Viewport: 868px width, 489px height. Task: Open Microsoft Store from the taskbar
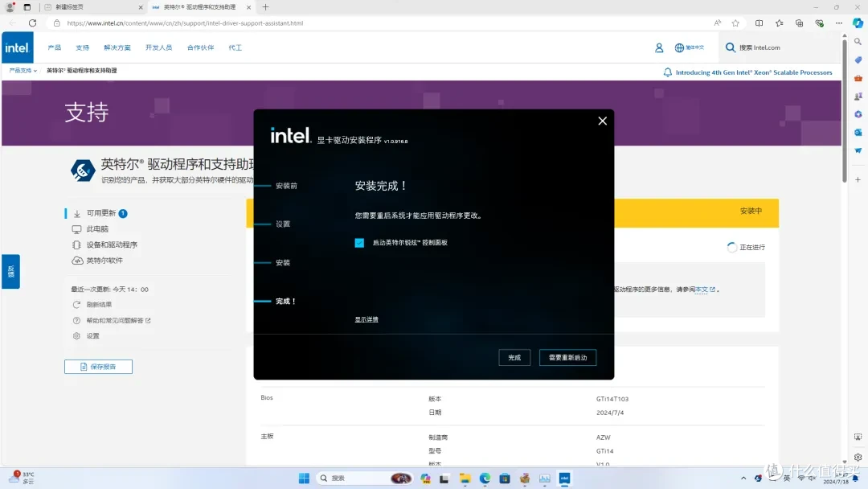click(x=504, y=479)
